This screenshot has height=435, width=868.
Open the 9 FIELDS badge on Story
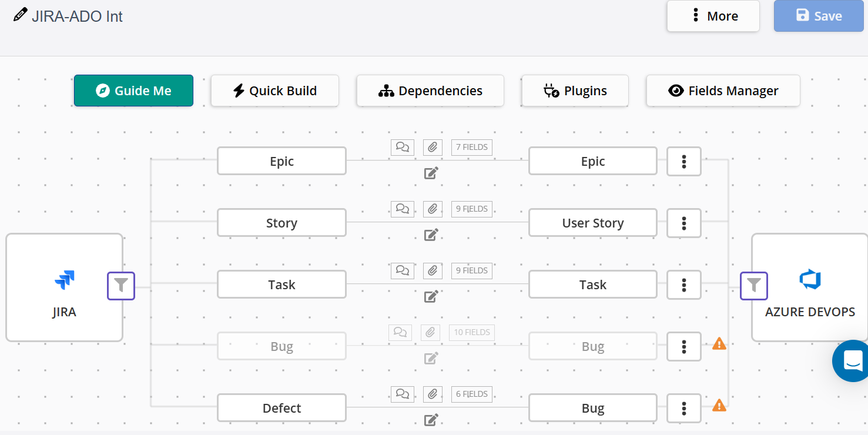tap(472, 209)
